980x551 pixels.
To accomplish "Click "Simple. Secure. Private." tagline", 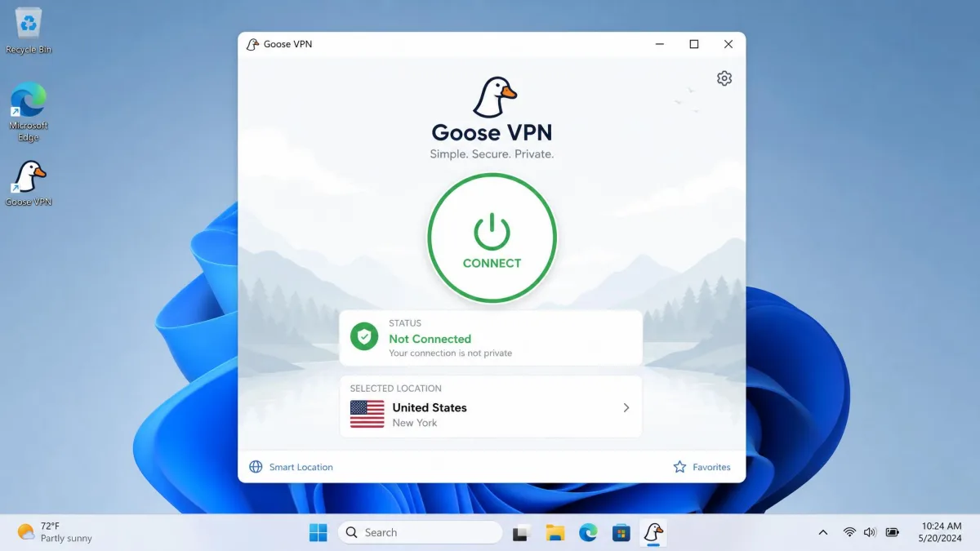I will click(x=492, y=153).
